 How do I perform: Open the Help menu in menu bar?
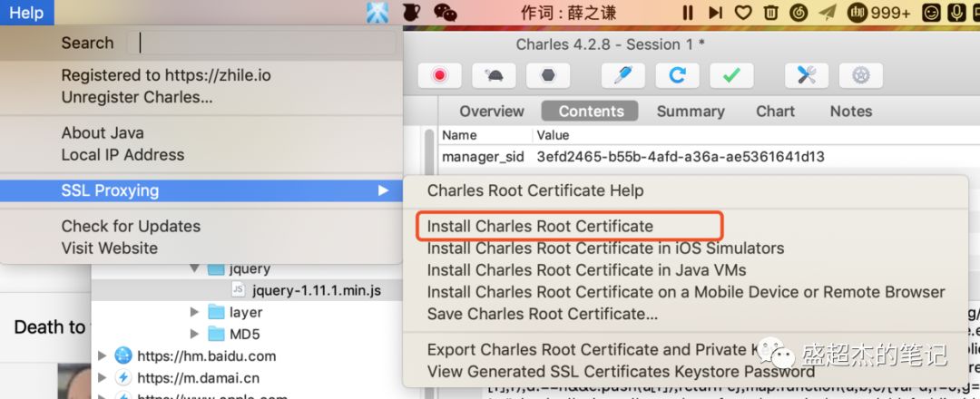pyautogui.click(x=27, y=13)
